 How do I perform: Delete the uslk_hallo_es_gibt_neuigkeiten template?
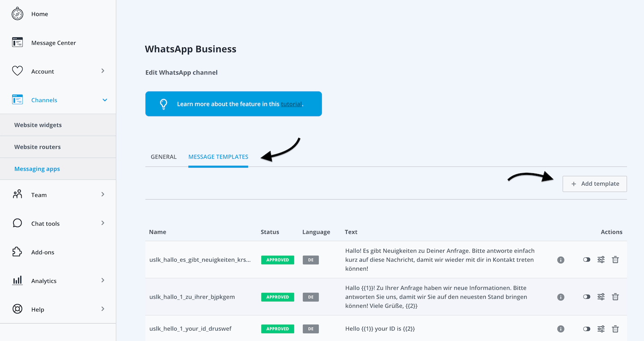point(615,260)
